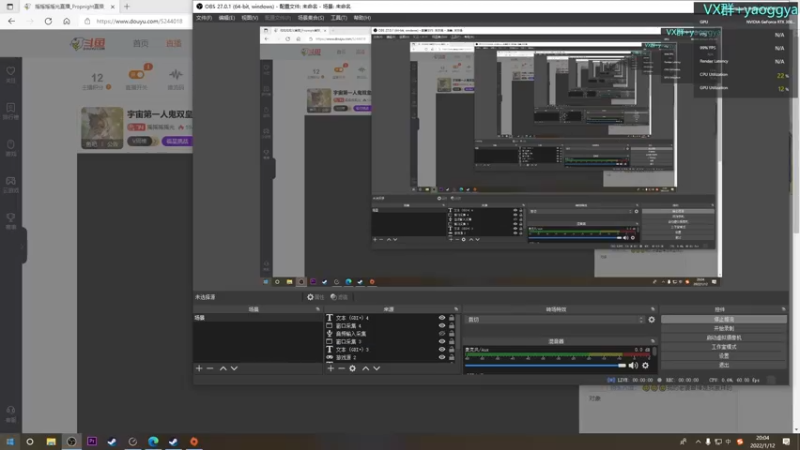Viewport: 800px width, 450px height.
Task: Toggle visibility of 窗口采集 3 source
Action: (442, 341)
